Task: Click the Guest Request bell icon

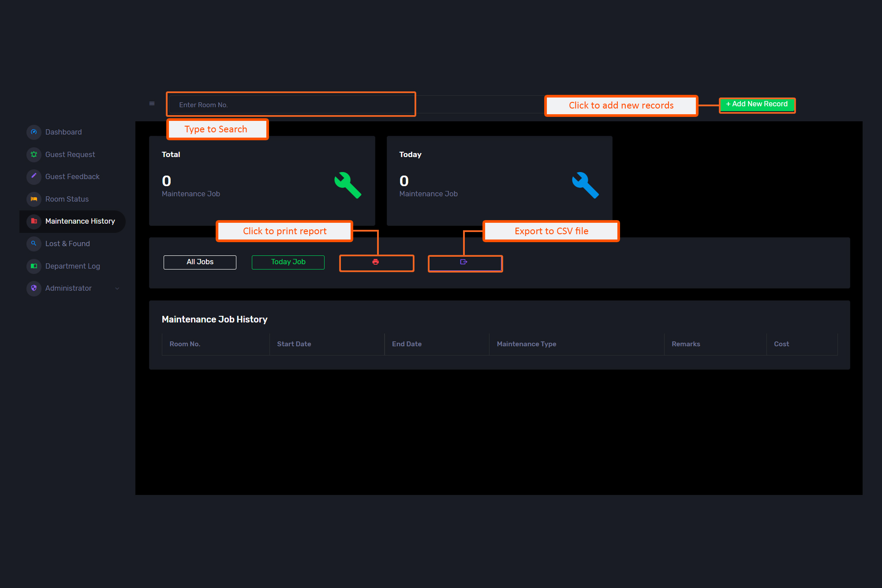Action: tap(34, 154)
